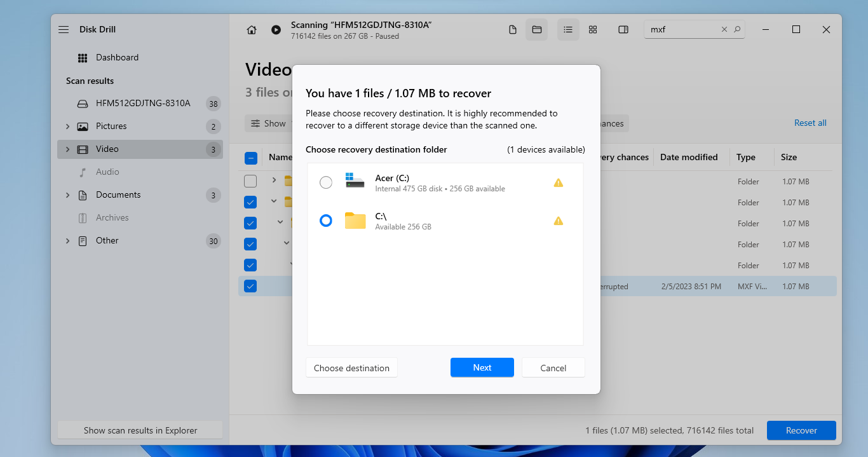The width and height of the screenshot is (868, 457).
Task: Click the Scanning "HFM512GDJTNG-8310A" title text
Action: tap(362, 25)
